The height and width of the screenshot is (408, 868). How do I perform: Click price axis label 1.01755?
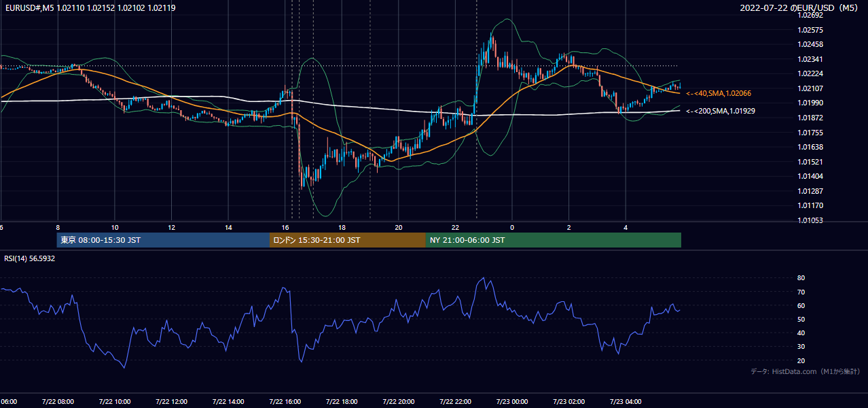810,133
